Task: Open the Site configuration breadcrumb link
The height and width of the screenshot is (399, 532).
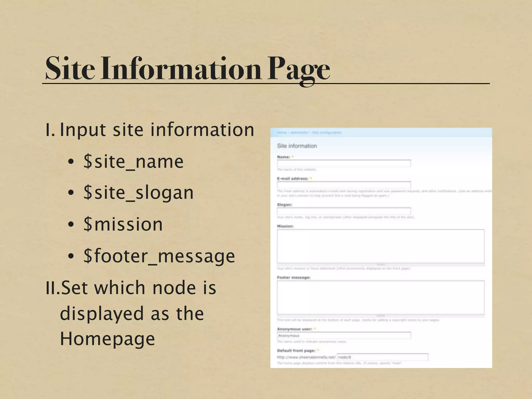Action: click(327, 132)
